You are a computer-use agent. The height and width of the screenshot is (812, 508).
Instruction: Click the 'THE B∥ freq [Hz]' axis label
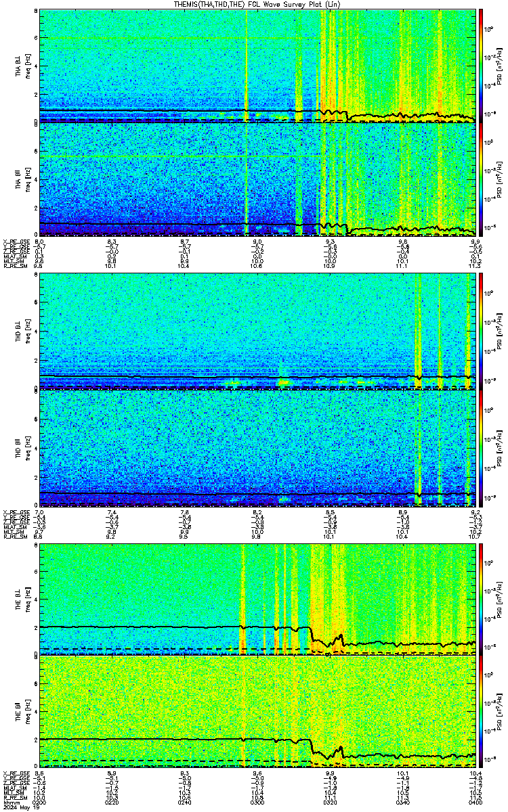tap(22, 713)
